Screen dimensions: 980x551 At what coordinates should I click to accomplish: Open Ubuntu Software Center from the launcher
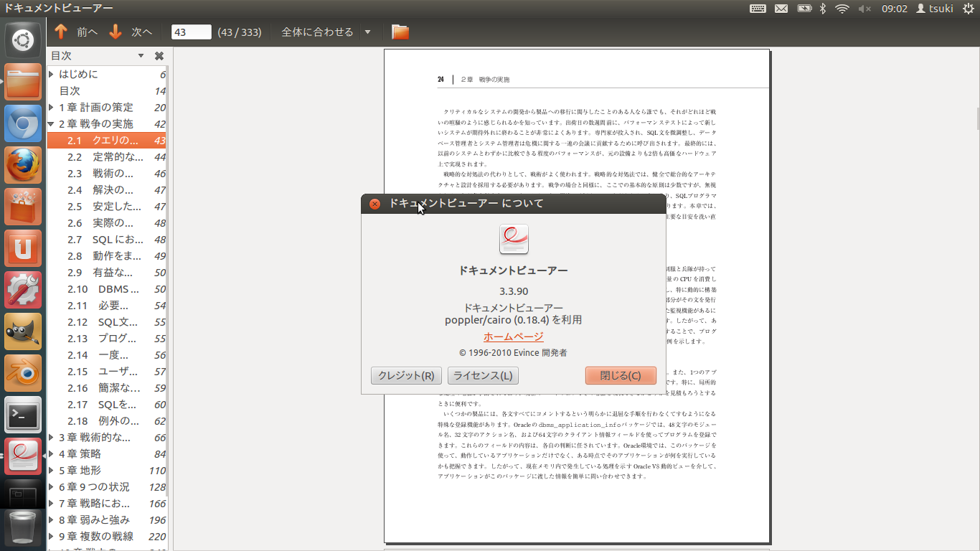[x=23, y=207]
